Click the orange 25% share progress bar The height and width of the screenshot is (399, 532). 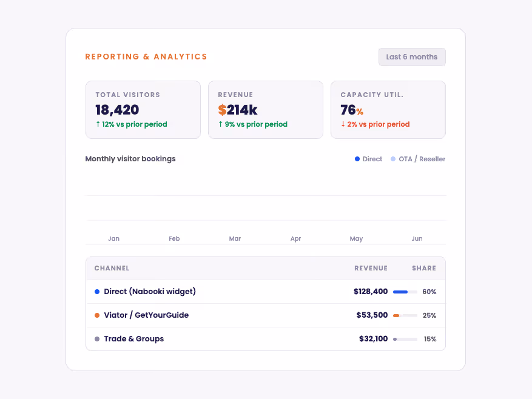(x=405, y=315)
